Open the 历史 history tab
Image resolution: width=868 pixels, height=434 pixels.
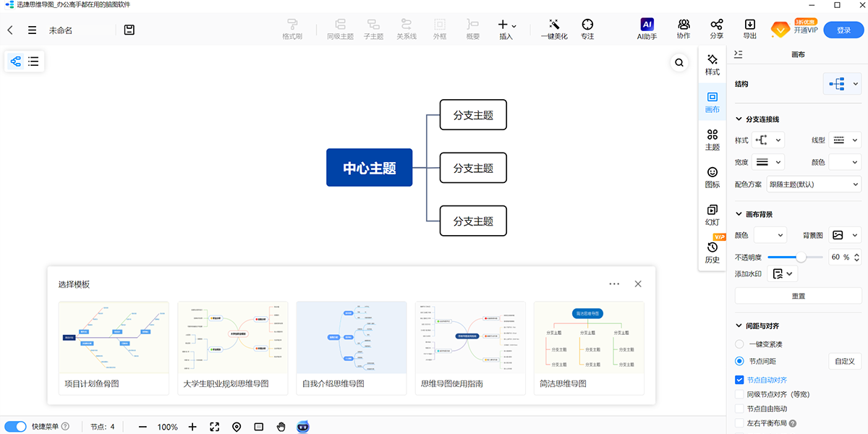712,252
